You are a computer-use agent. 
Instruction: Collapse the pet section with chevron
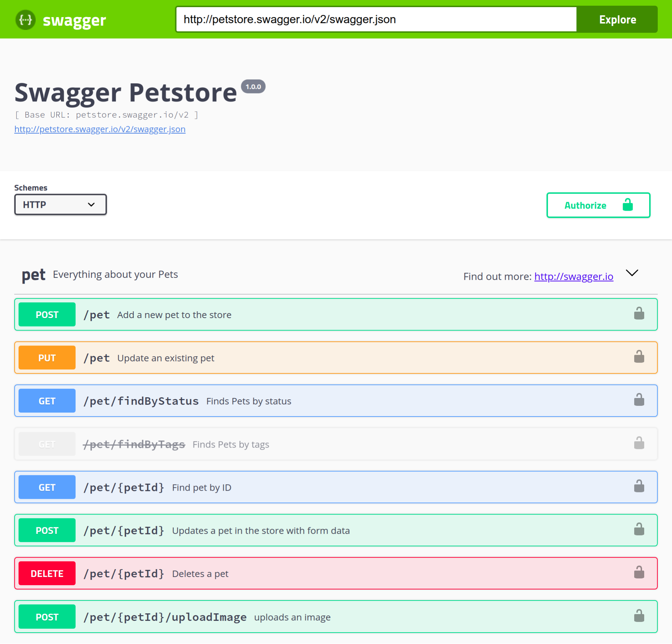pos(632,273)
